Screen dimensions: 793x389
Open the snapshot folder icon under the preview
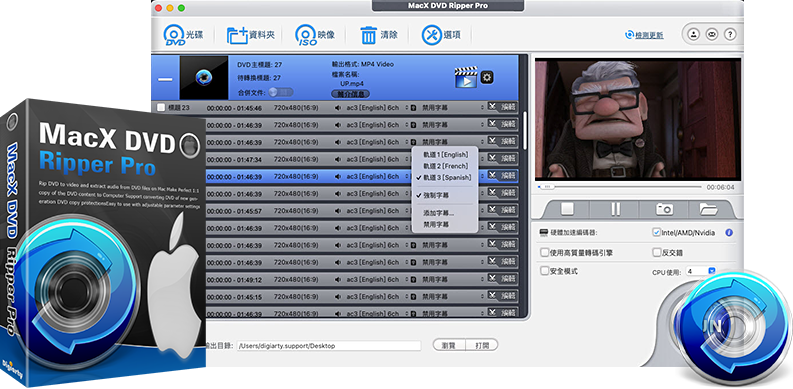pyautogui.click(x=709, y=209)
